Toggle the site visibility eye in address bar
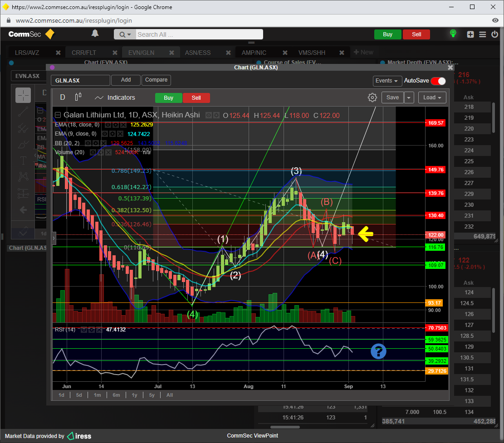 tap(495, 20)
